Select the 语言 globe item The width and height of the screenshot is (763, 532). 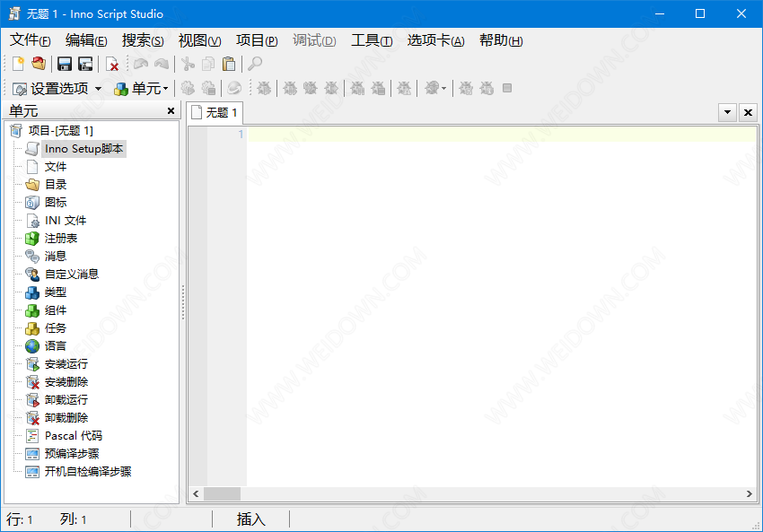(x=56, y=345)
